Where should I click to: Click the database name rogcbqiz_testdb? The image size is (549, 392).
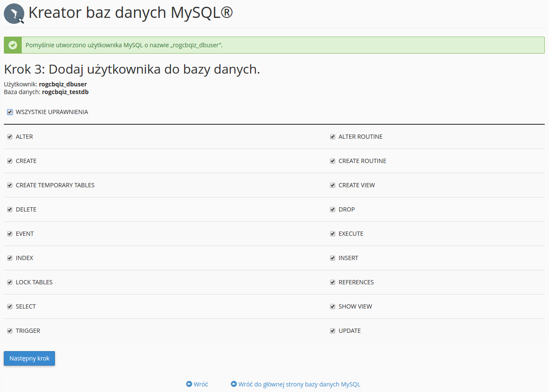pyautogui.click(x=65, y=92)
